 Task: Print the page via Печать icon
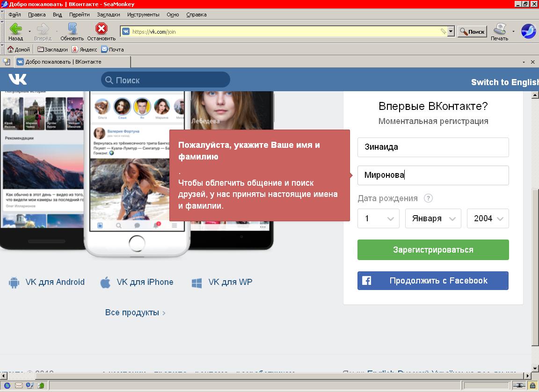(500, 32)
